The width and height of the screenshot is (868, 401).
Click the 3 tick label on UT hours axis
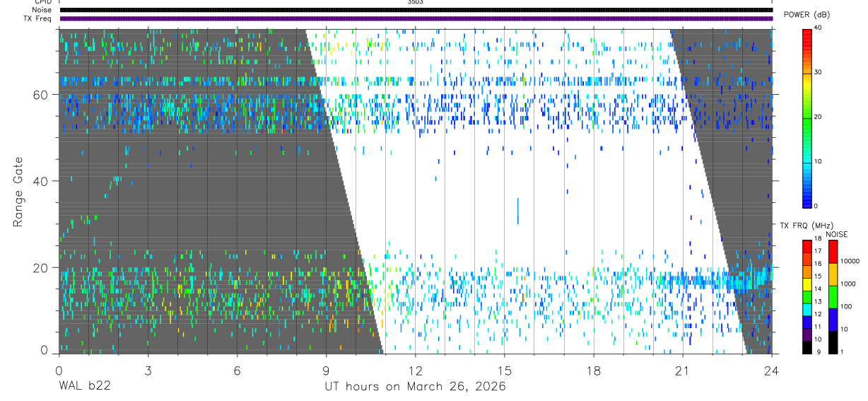[x=148, y=371]
